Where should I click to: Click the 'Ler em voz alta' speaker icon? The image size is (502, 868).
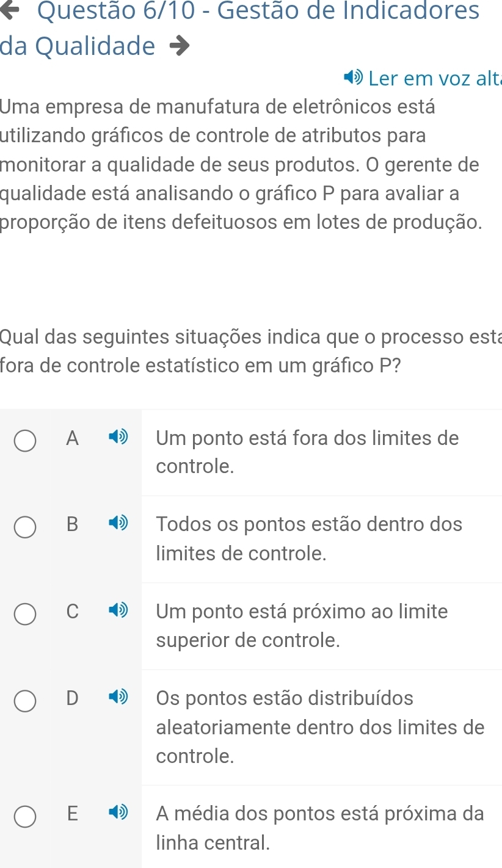(x=354, y=78)
